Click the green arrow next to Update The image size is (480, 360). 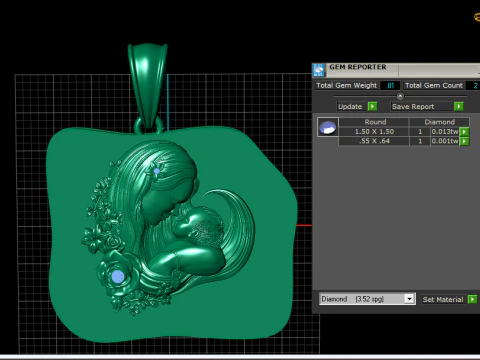[x=372, y=106]
